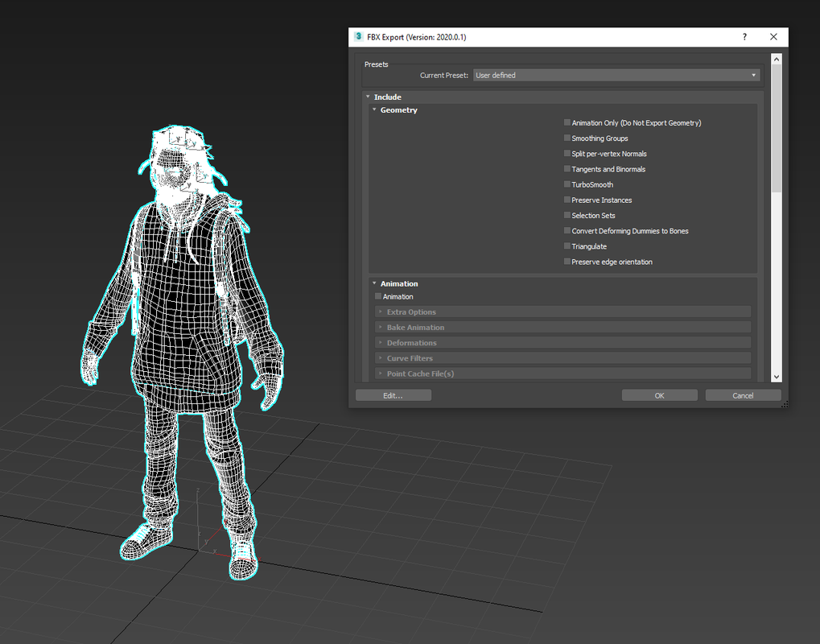Check Tangents and Binormals option
This screenshot has height=644, width=820.
click(x=567, y=169)
